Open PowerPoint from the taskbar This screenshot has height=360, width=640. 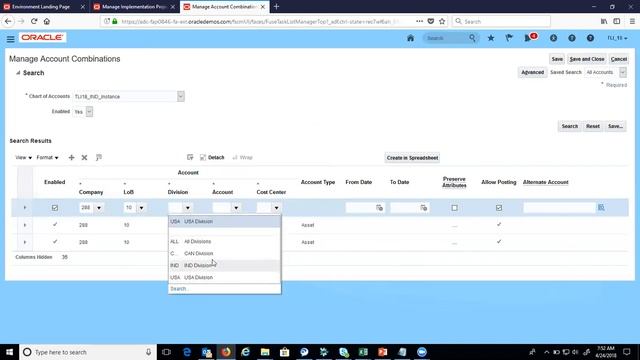tap(382, 352)
